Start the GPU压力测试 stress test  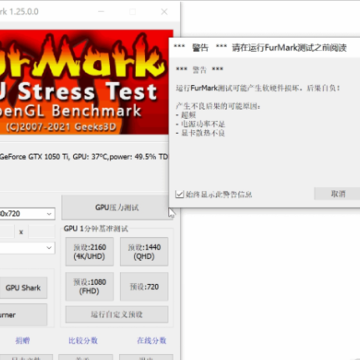117,207
